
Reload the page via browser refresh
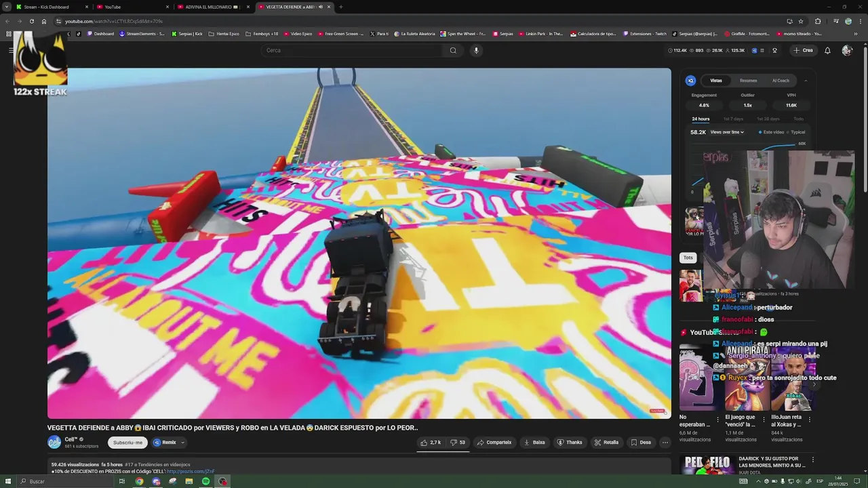point(31,21)
